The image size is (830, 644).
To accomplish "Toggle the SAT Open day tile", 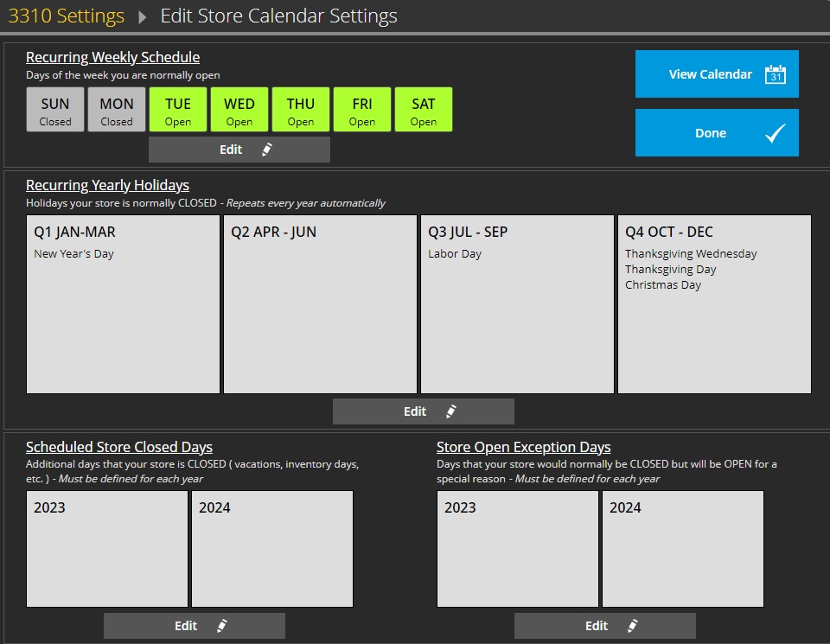I will (424, 110).
